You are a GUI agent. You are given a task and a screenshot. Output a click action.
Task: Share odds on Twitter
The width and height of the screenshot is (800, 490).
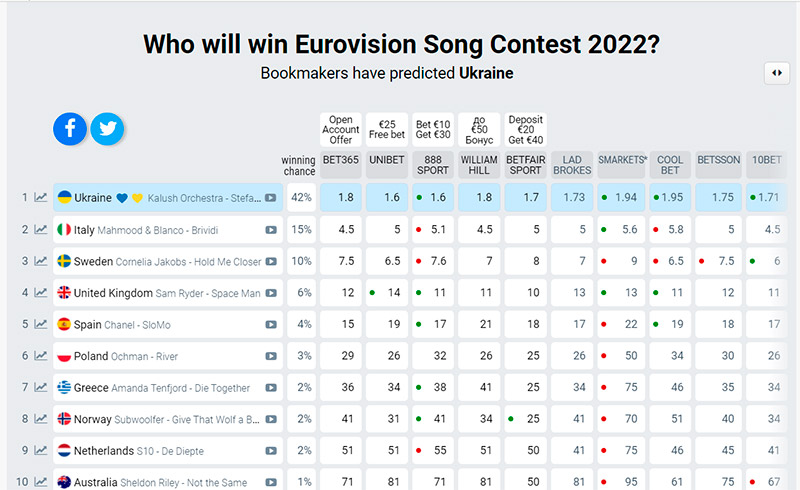pyautogui.click(x=107, y=128)
